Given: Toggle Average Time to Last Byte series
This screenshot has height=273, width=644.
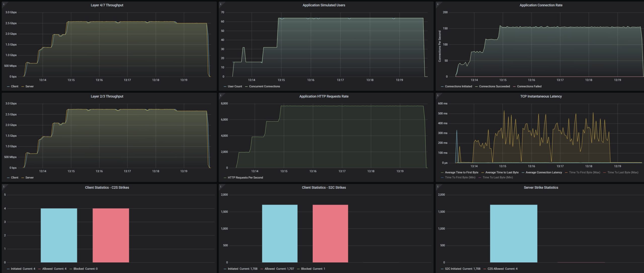Looking at the screenshot, I should click(502, 173).
